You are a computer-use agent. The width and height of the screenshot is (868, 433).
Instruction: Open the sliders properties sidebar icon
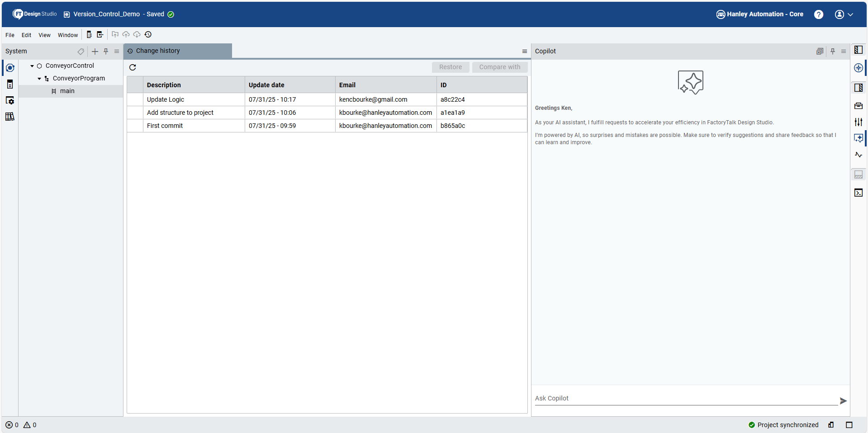point(859,122)
